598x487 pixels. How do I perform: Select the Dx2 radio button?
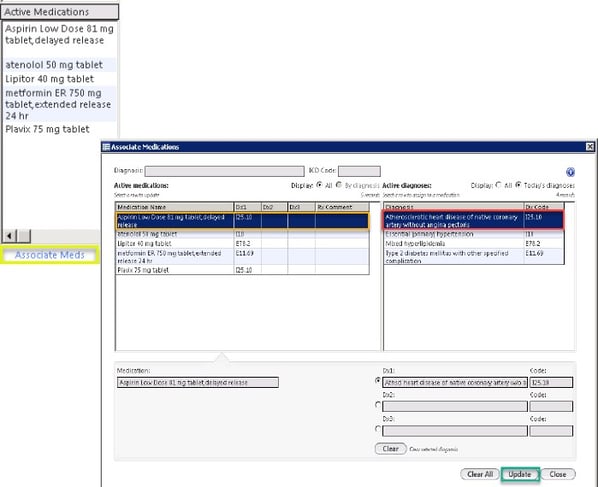[x=378, y=405]
